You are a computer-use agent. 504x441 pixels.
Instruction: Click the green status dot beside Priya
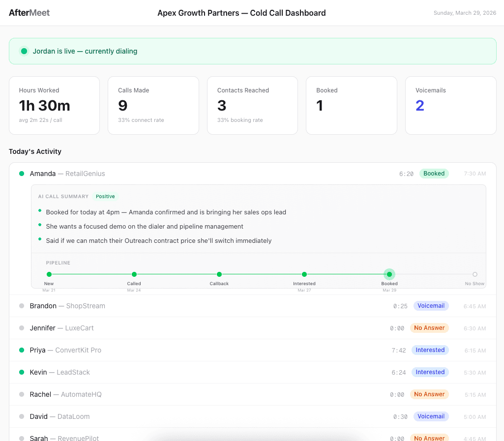tap(21, 350)
